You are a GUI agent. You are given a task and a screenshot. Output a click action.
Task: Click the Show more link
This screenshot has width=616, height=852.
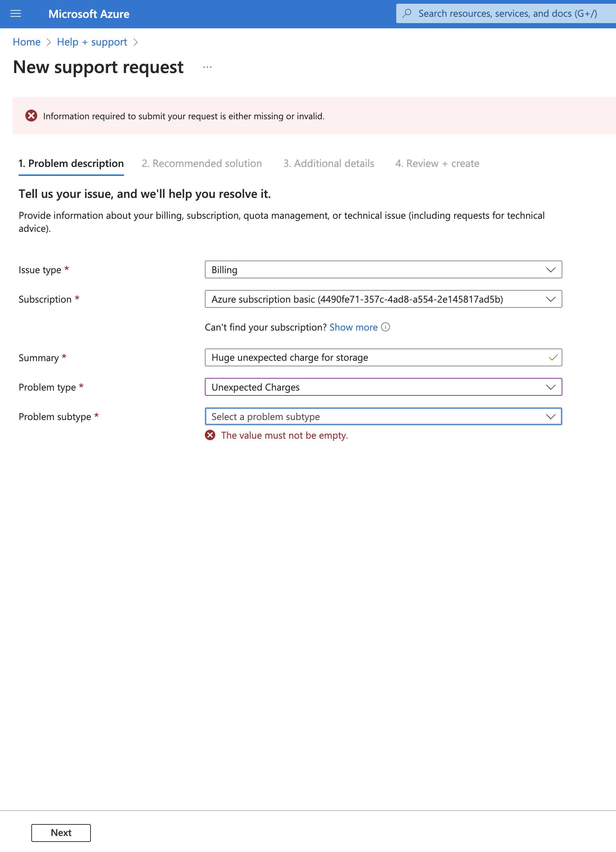[353, 327]
